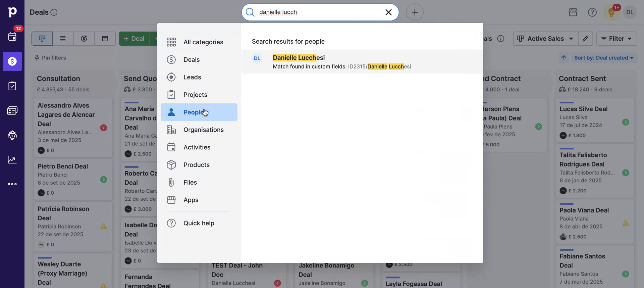Click the green + Deal button
This screenshot has height=288, width=644.
click(x=134, y=39)
